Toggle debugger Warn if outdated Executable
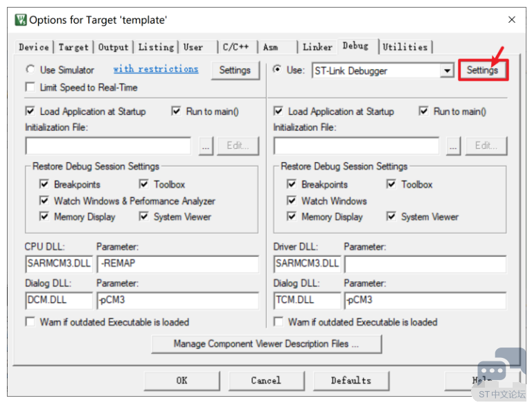532x405 pixels. point(278,321)
